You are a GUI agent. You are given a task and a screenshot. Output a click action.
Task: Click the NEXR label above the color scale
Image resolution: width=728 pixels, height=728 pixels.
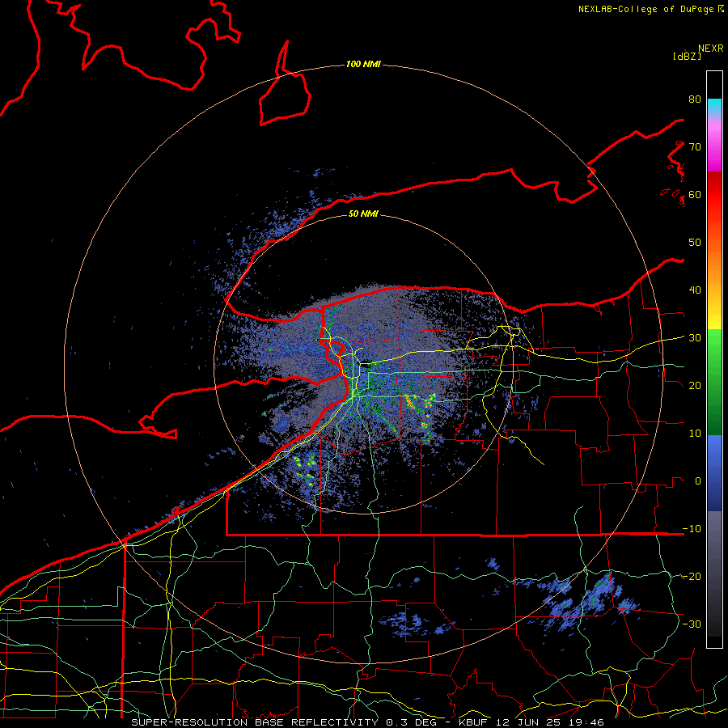coord(711,49)
